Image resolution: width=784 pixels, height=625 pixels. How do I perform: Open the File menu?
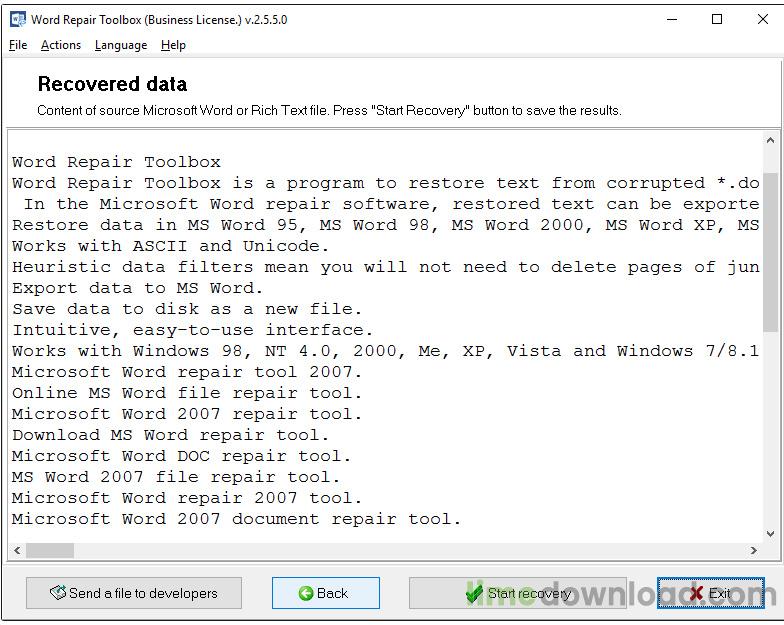tap(18, 45)
